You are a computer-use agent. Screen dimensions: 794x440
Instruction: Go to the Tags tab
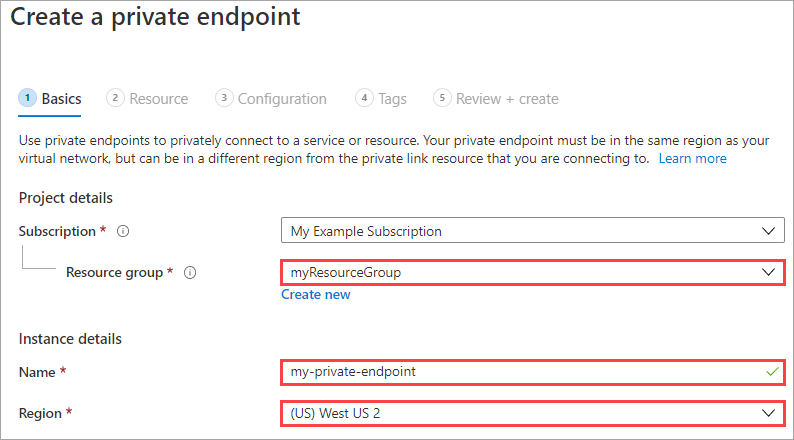click(392, 99)
